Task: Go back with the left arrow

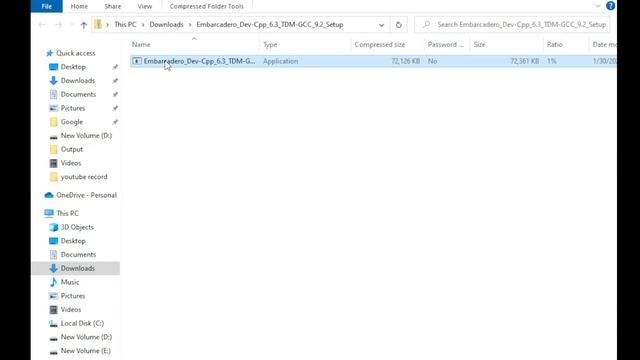Action: point(42,25)
